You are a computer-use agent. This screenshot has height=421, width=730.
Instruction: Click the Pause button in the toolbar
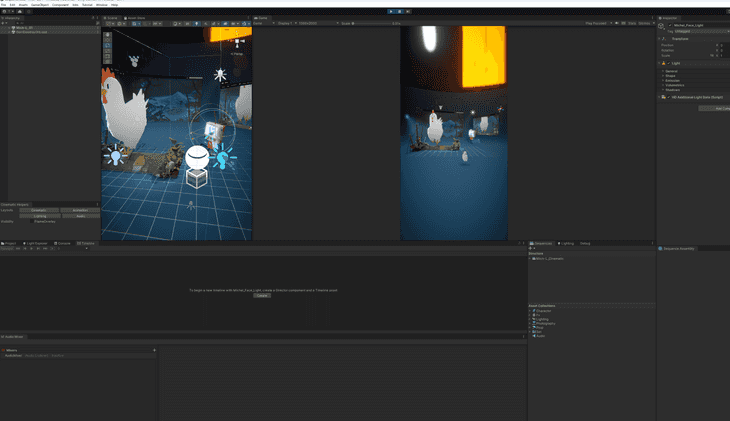(x=399, y=11)
